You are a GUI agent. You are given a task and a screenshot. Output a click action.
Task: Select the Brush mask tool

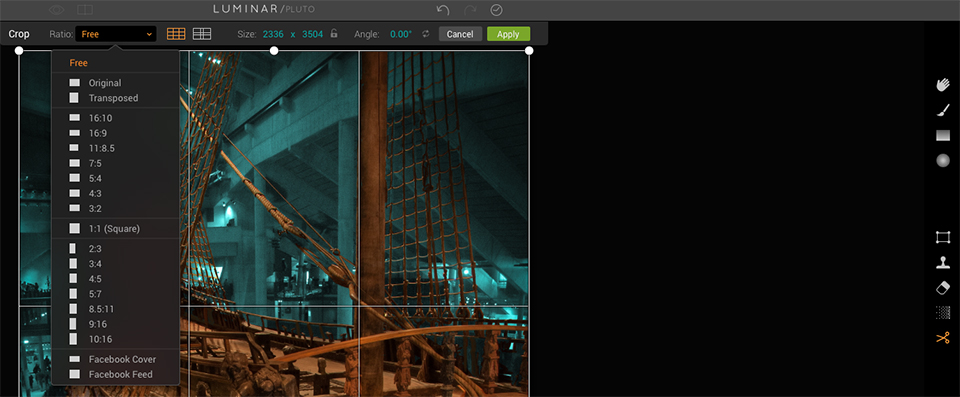click(943, 110)
